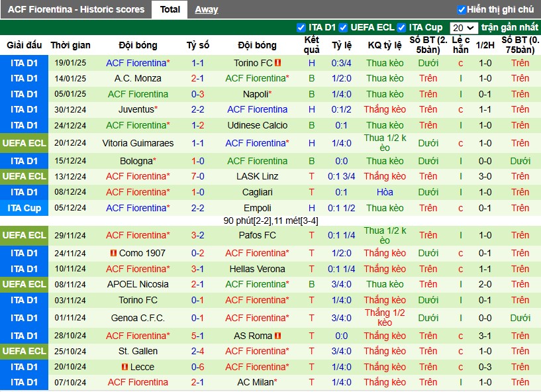The image size is (541, 392).
Task: Open Empoli team link
Action: click(x=258, y=208)
